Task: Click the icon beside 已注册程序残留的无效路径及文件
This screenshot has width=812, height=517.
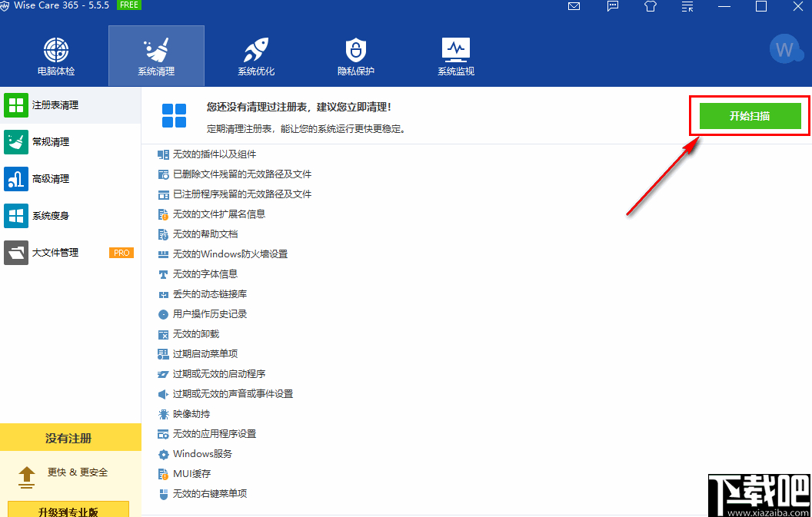Action: click(x=163, y=194)
